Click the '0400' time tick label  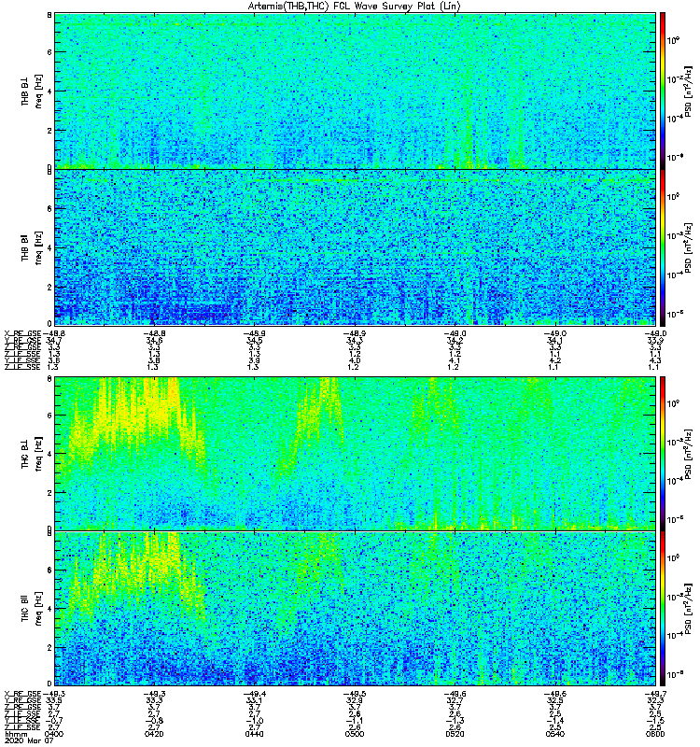pos(54,734)
